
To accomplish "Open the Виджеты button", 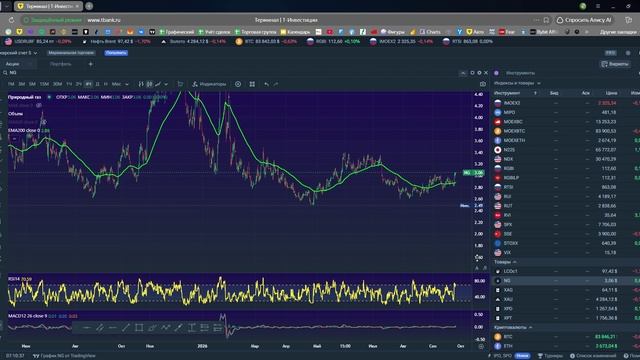I will (615, 64).
